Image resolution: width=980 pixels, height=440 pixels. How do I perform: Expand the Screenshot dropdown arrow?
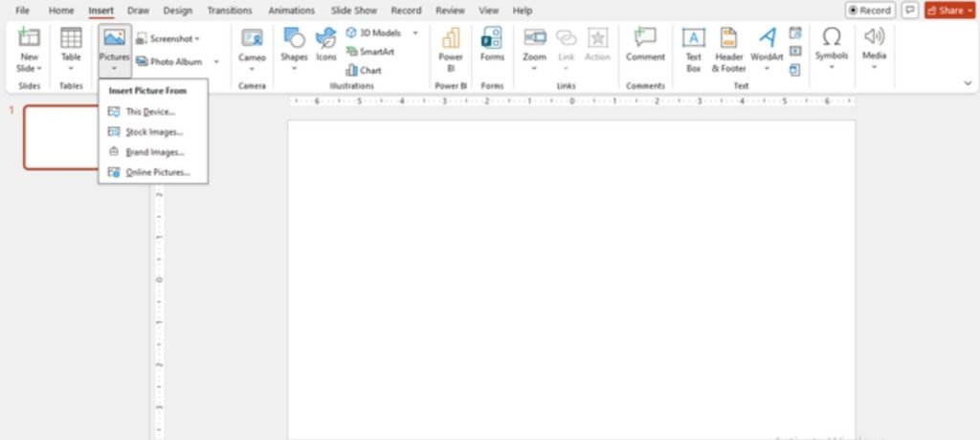click(197, 39)
